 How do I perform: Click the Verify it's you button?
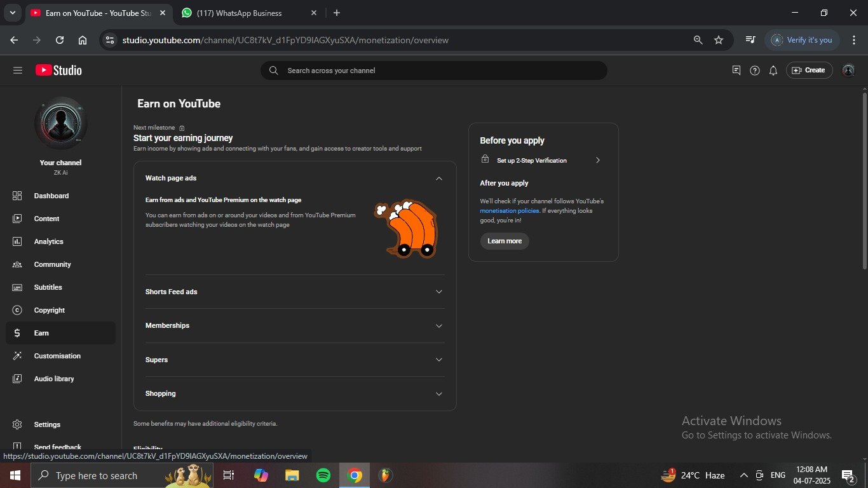(x=803, y=40)
